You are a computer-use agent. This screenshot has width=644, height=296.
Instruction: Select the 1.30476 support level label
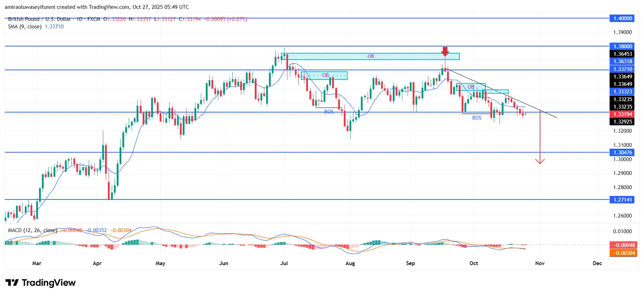(x=623, y=153)
